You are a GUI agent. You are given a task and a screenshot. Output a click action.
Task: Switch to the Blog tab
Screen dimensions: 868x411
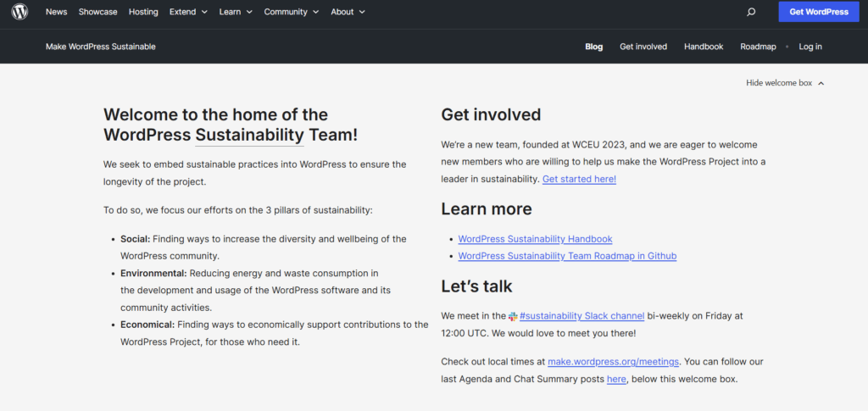pos(594,47)
